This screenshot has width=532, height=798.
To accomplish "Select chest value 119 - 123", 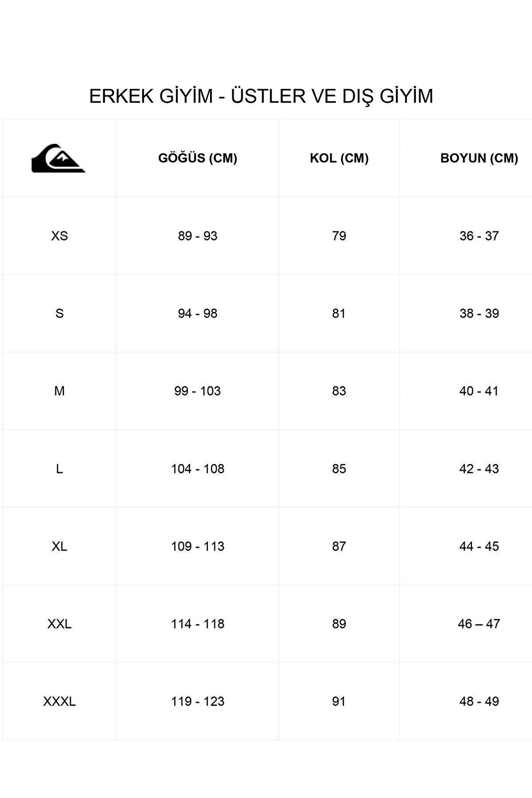I will coord(198,702).
